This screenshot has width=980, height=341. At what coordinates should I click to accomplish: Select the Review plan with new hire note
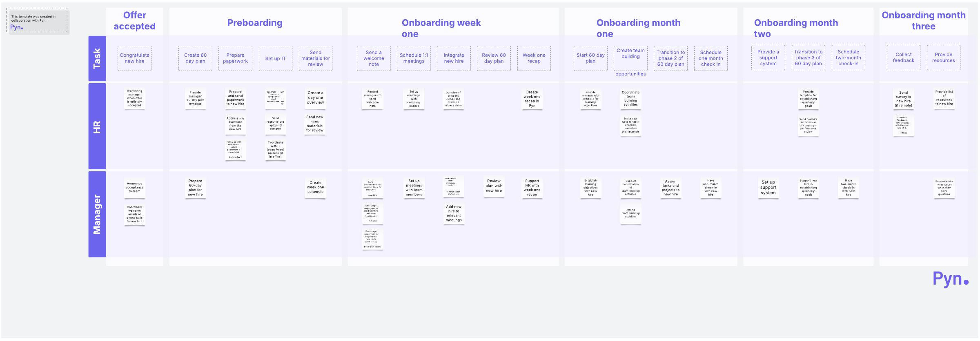pos(494,186)
